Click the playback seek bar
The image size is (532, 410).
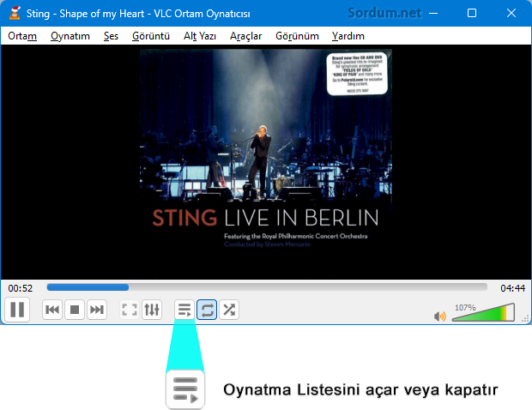267,287
